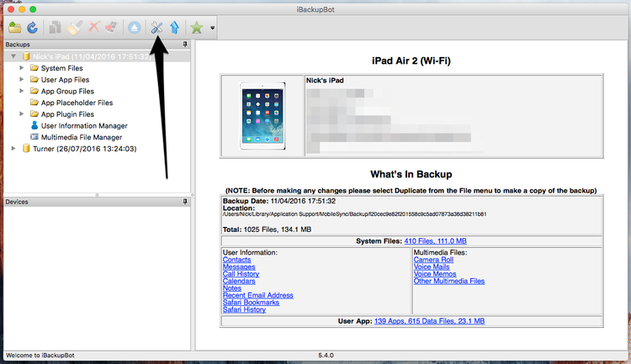Click the Backup Date 11/04/2016 17:51:32 text
The height and width of the screenshot is (364, 631).
pyautogui.click(x=279, y=201)
